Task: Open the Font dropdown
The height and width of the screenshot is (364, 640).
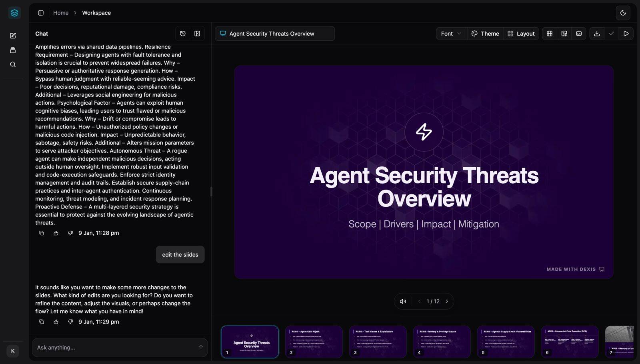Action: 451,34
